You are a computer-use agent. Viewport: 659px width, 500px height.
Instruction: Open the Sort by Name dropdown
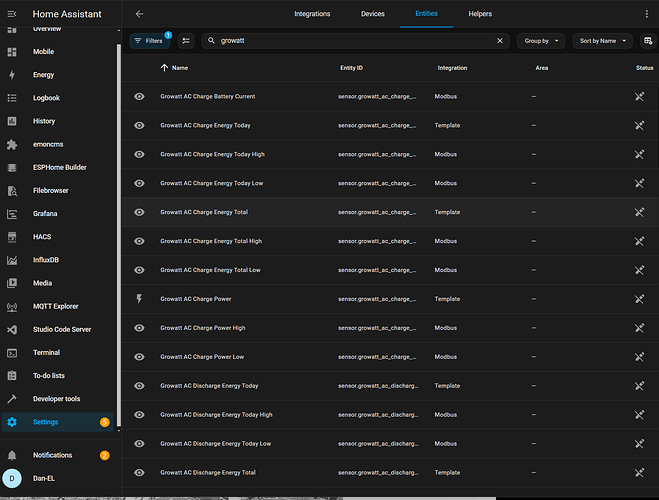pyautogui.click(x=603, y=41)
